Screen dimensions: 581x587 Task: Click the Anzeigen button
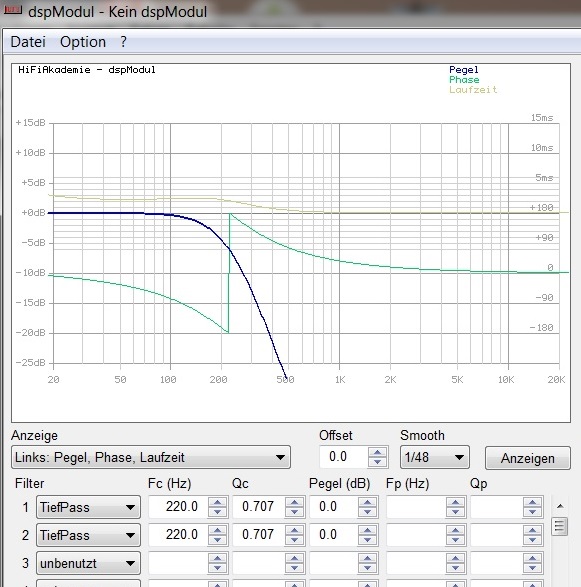tap(527, 458)
